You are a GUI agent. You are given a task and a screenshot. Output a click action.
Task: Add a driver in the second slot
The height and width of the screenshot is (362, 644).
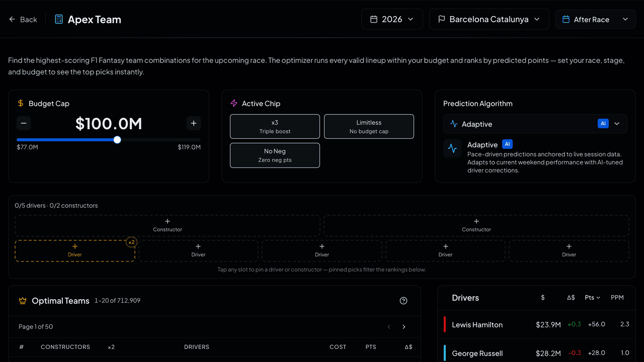[x=198, y=250]
